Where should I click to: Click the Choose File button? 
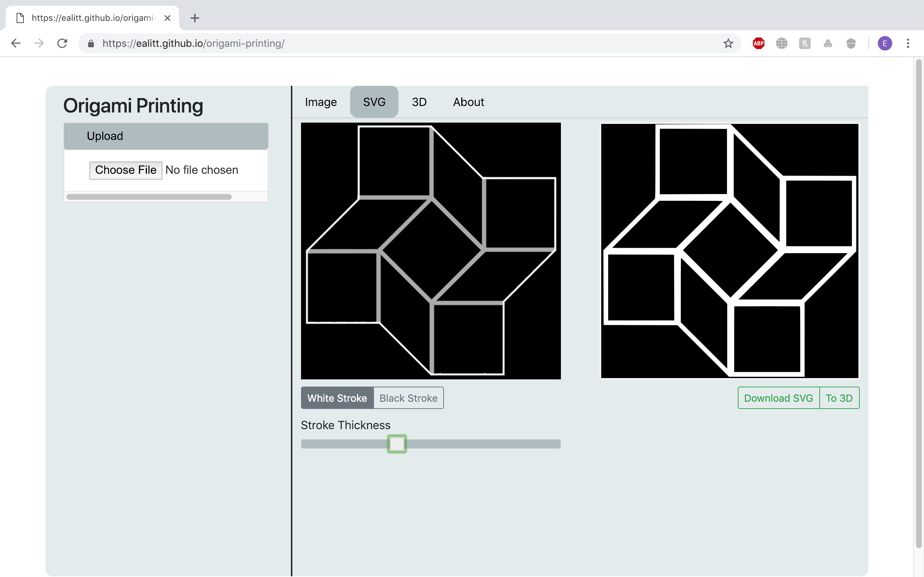(x=126, y=170)
